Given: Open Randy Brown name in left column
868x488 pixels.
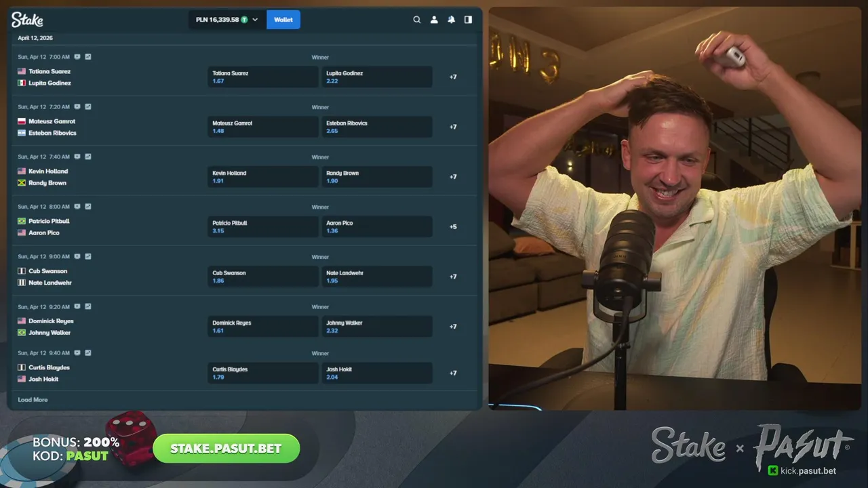Looking at the screenshot, I should (47, 183).
